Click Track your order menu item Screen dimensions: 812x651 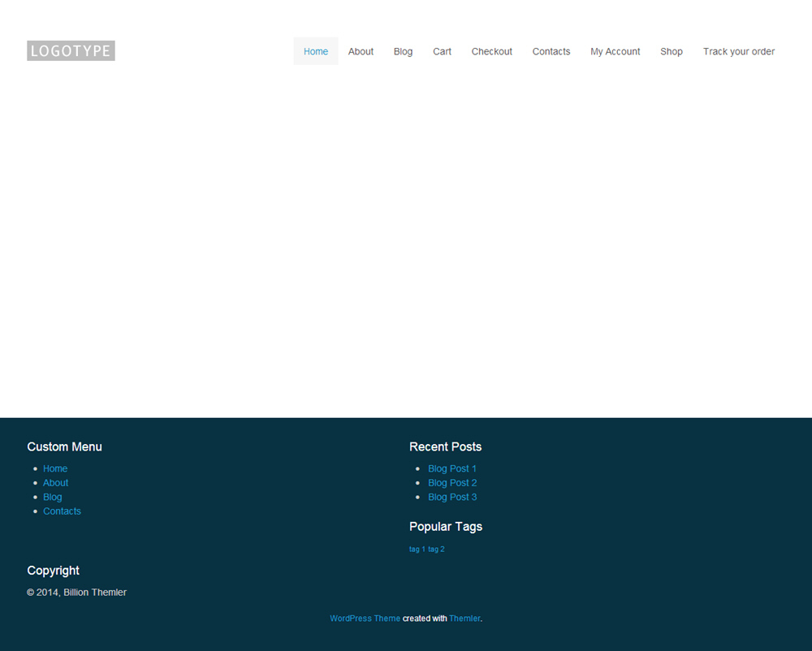(x=738, y=51)
